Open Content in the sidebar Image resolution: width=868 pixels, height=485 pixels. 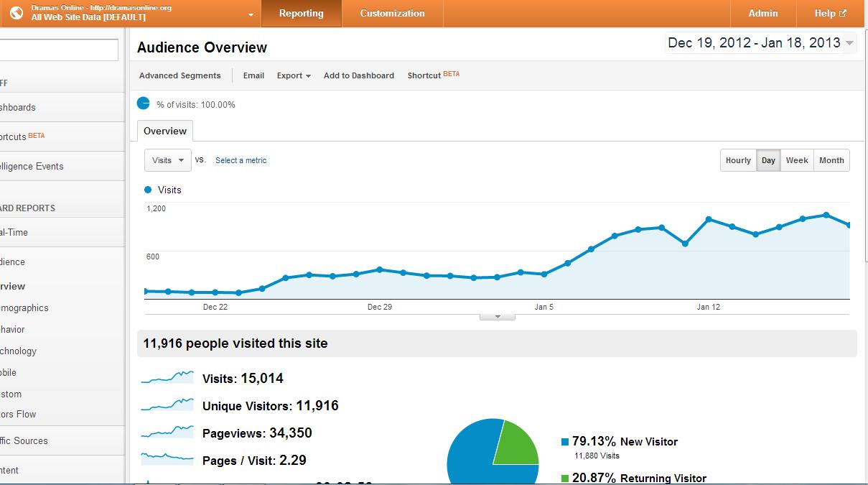click(x=62, y=470)
